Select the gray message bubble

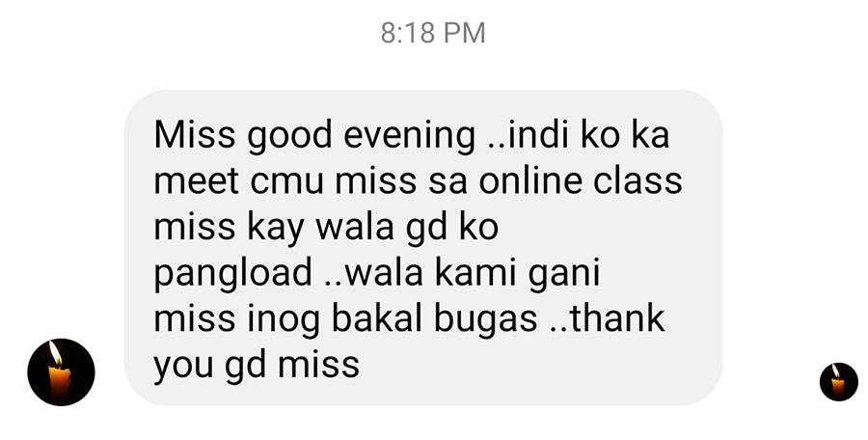[x=423, y=248]
